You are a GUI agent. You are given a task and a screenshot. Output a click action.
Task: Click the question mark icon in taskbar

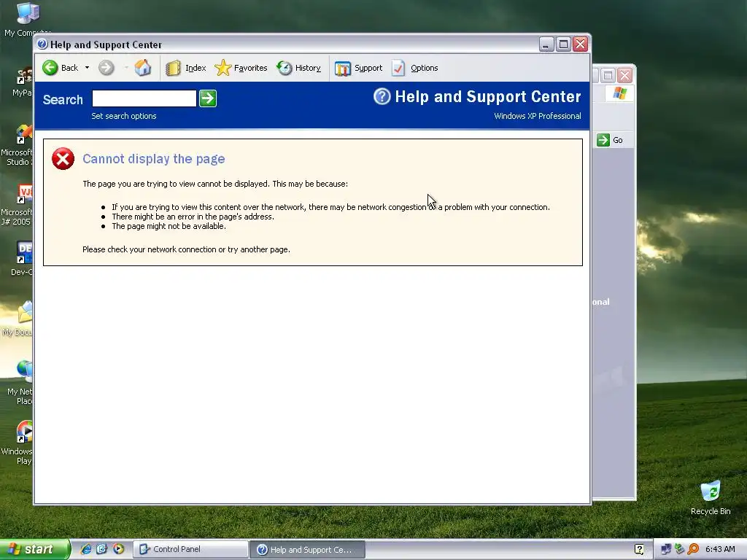(x=639, y=549)
